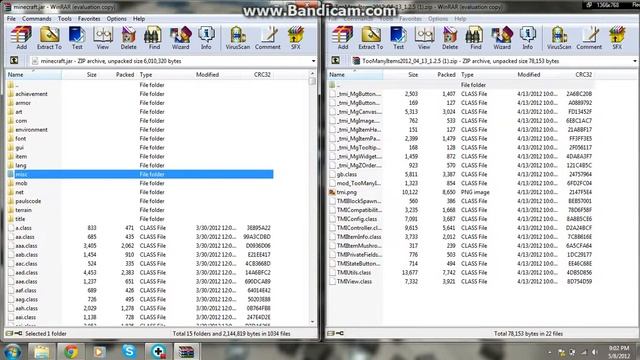The image size is (640, 360).
Task: Open Wizard in minecraft.jar window
Action: (x=180, y=38)
